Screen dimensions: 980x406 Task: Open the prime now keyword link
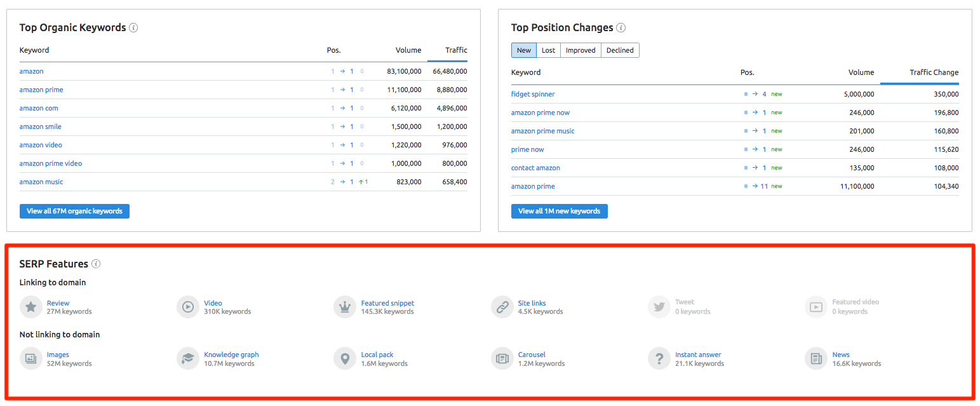[x=528, y=149]
